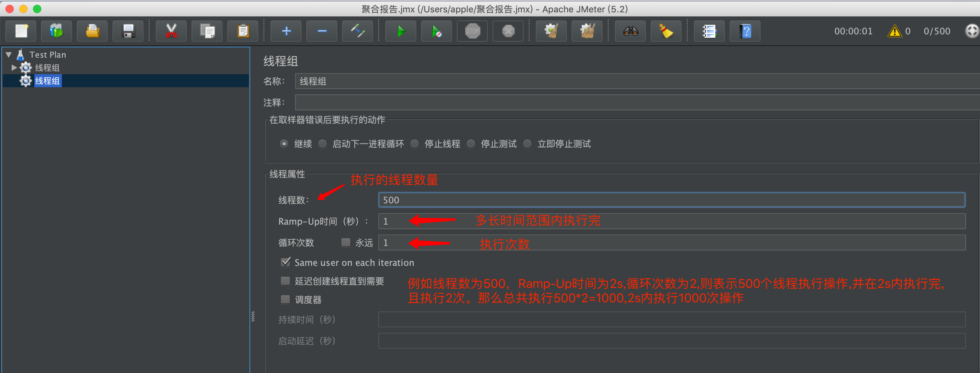Viewport: 980px width, 373px height.
Task: Click the binoculars Search icon
Action: coord(631,31)
